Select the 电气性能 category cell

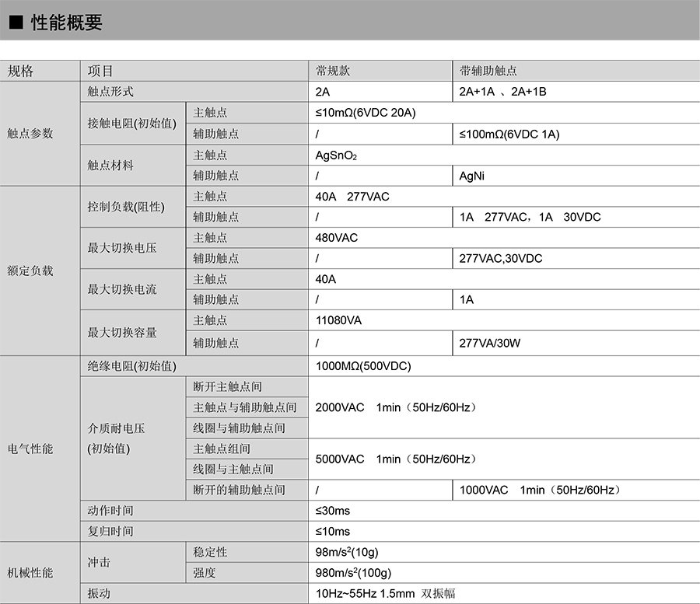(31, 449)
